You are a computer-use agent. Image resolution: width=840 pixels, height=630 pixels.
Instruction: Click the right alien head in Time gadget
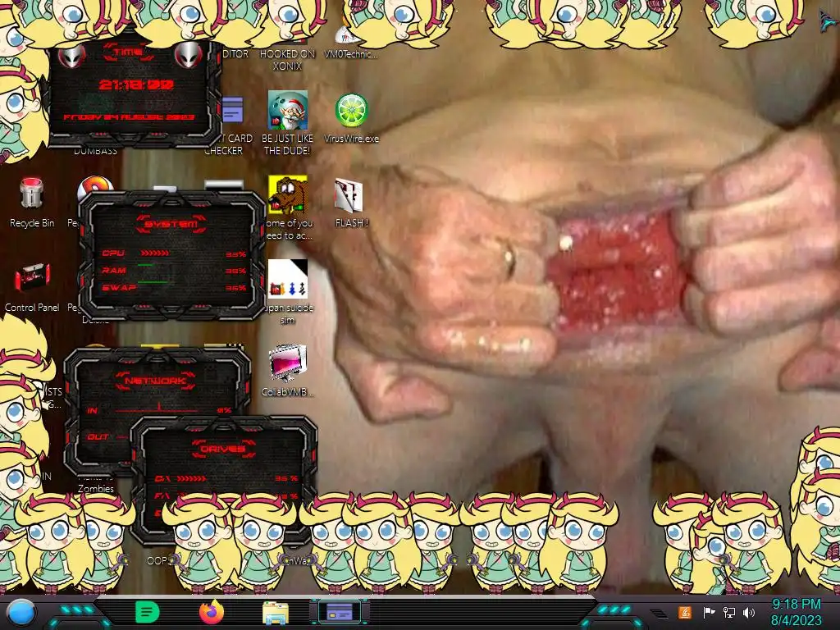(189, 54)
